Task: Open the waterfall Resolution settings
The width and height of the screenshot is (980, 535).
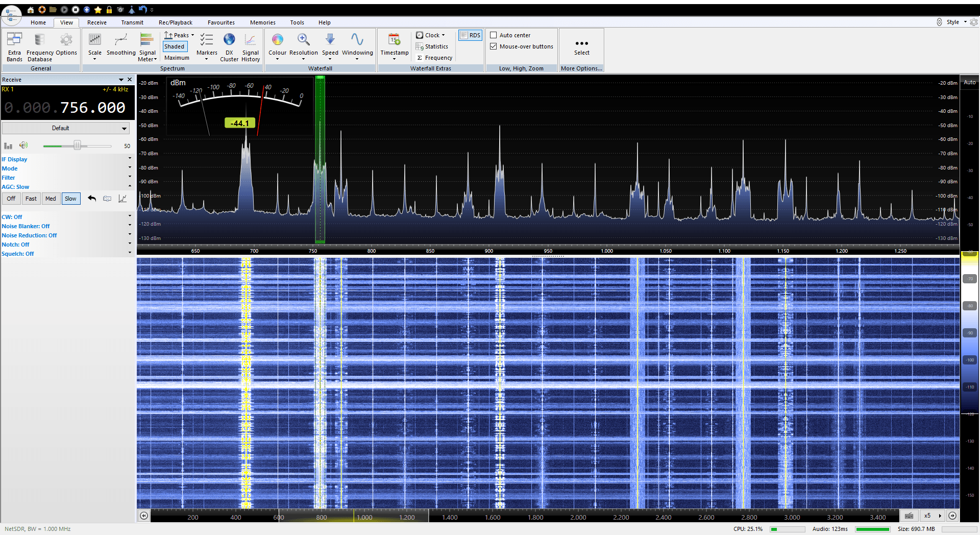Action: pyautogui.click(x=303, y=46)
